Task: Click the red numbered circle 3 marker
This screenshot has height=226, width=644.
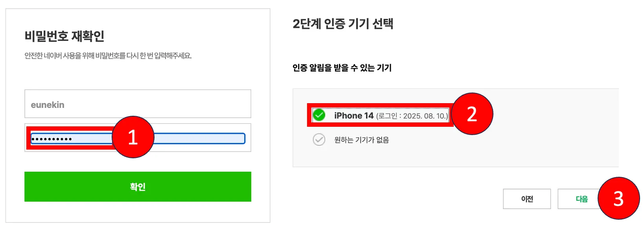Action: point(618,198)
